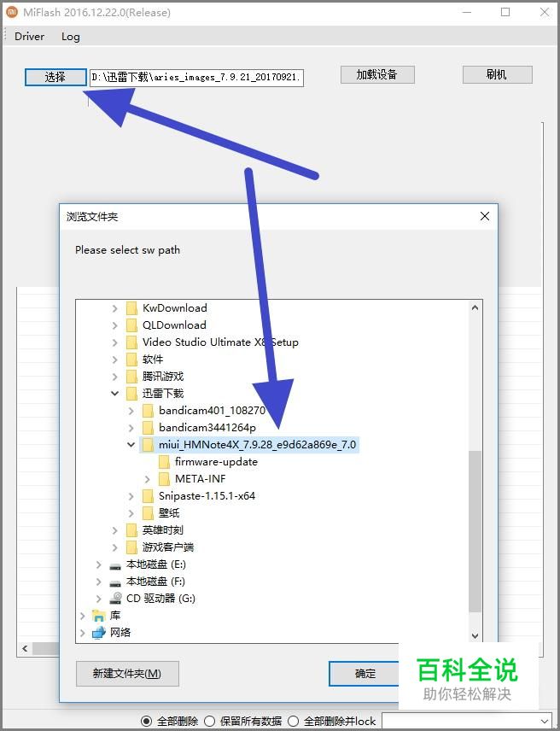
Task: Expand the 本地磁盘 (F:) drive
Action: [98, 582]
